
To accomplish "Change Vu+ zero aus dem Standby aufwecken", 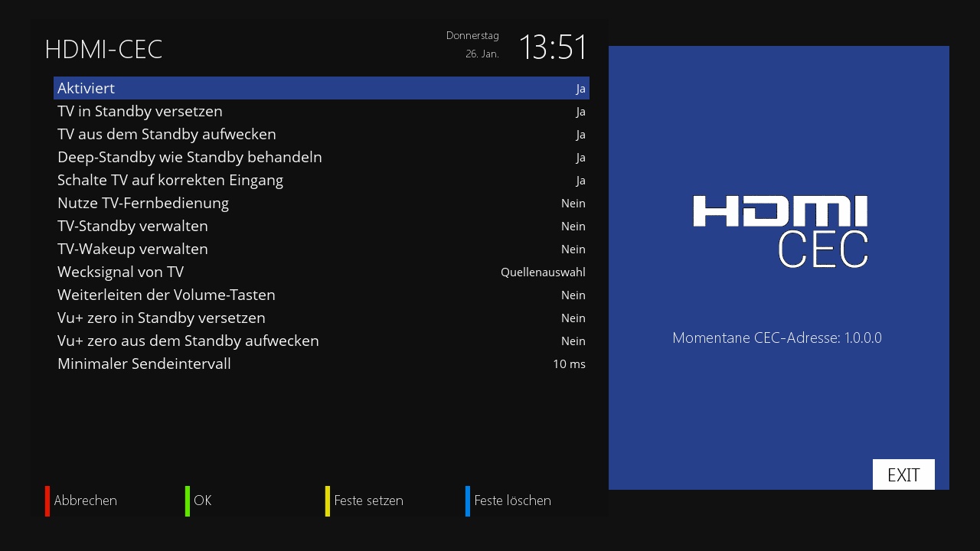I will [x=573, y=341].
